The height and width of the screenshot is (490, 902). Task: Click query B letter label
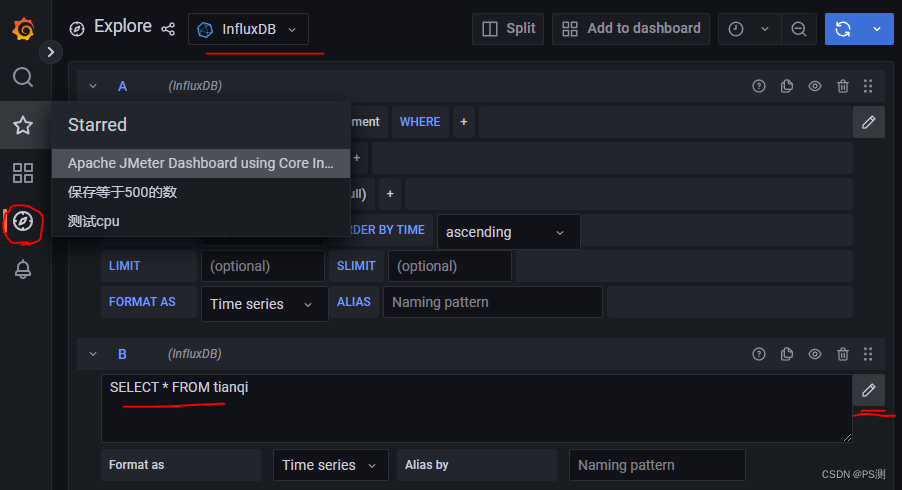point(122,354)
